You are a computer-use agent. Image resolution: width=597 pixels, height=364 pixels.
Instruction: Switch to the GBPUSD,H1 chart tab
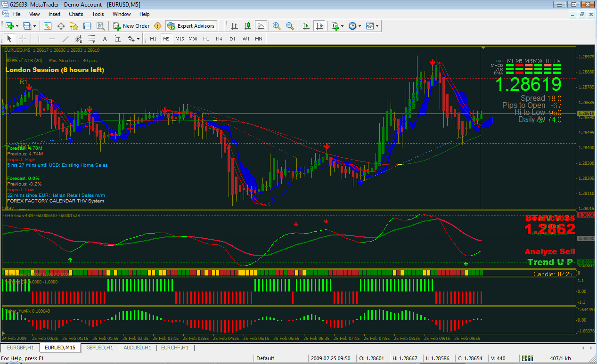(x=99, y=348)
